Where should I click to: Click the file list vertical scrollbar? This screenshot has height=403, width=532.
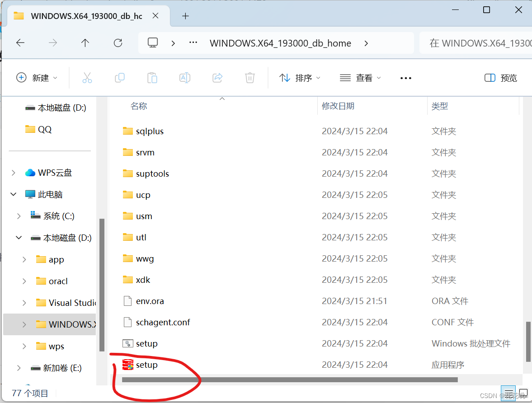tap(528, 342)
